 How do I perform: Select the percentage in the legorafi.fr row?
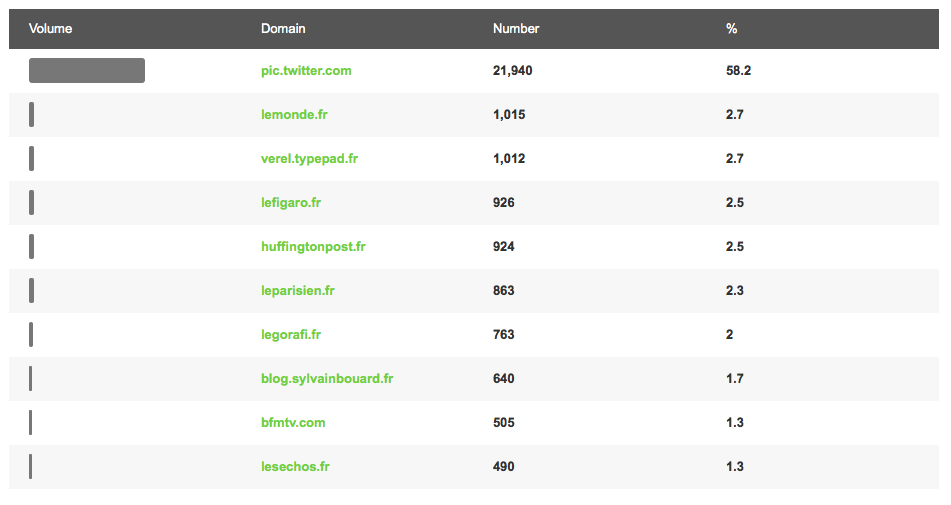coord(730,335)
